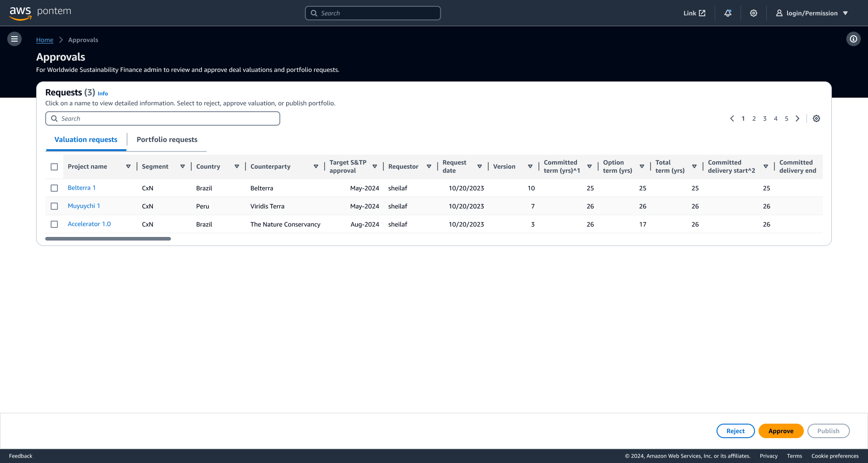The width and height of the screenshot is (868, 463).
Task: Click the top global Search field
Action: click(373, 13)
